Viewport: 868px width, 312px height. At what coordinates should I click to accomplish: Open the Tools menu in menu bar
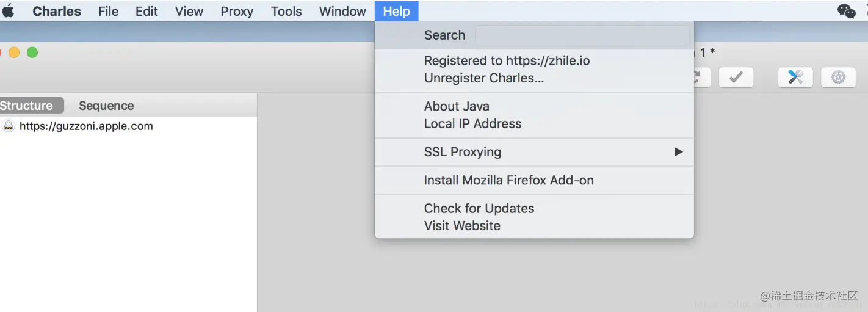(x=286, y=11)
